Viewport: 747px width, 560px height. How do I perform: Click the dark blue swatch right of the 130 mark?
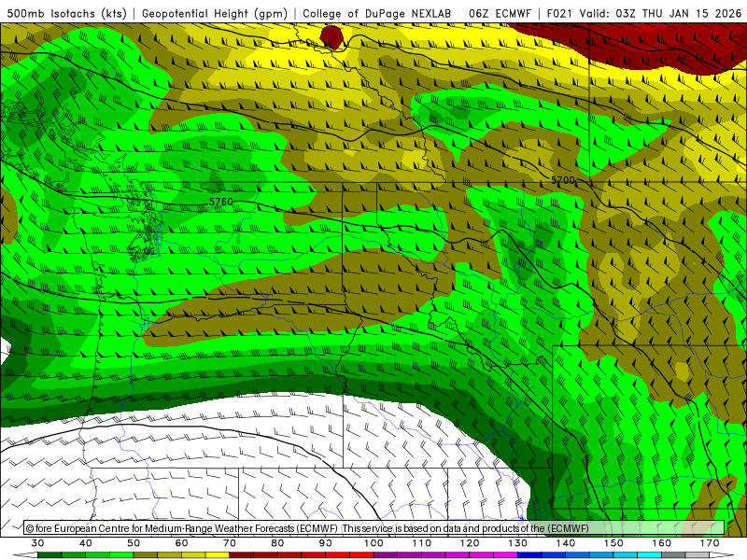[529, 555]
